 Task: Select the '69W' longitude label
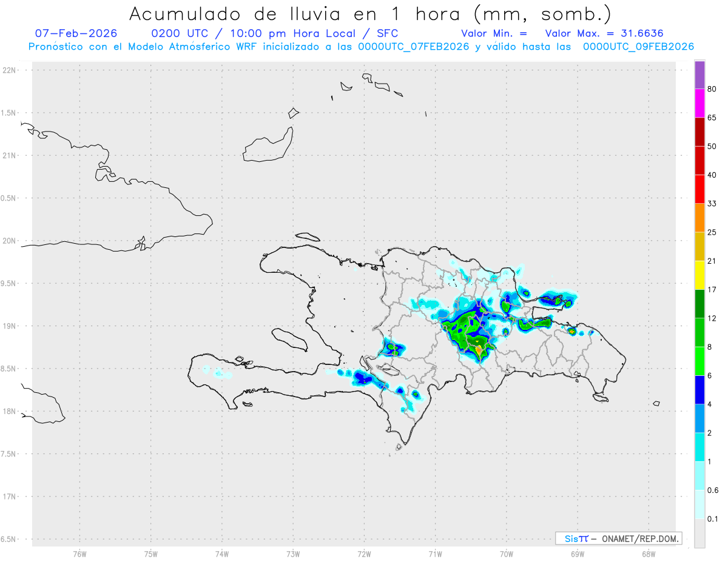[x=578, y=554]
